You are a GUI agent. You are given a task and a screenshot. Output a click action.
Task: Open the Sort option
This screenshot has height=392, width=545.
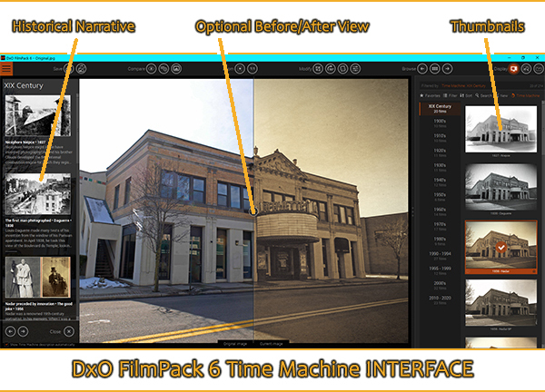(466, 95)
